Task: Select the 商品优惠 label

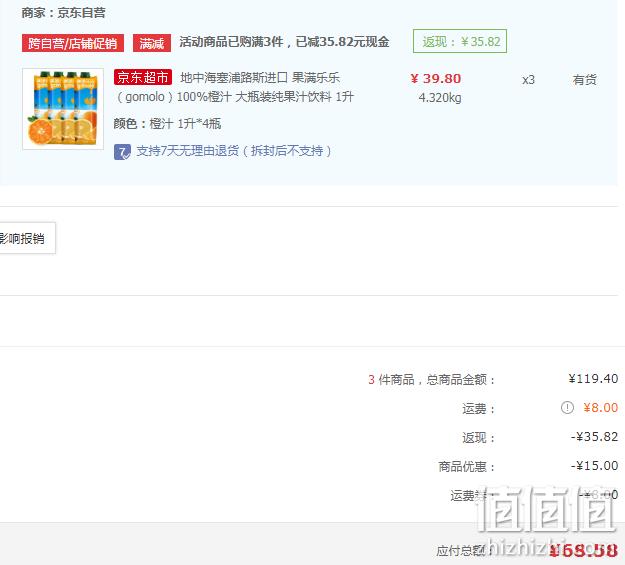Action: [467, 466]
